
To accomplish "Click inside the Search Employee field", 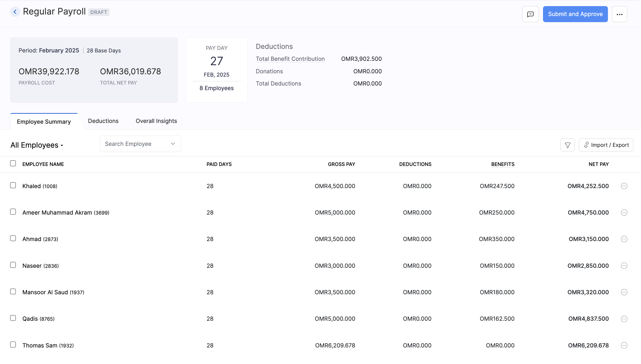I will coord(132,144).
